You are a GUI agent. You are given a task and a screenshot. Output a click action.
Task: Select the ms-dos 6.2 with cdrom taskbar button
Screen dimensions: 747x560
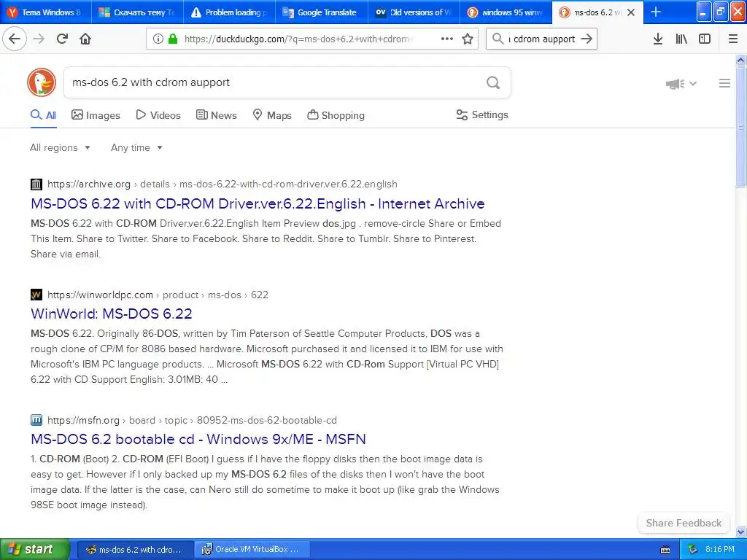135,550
